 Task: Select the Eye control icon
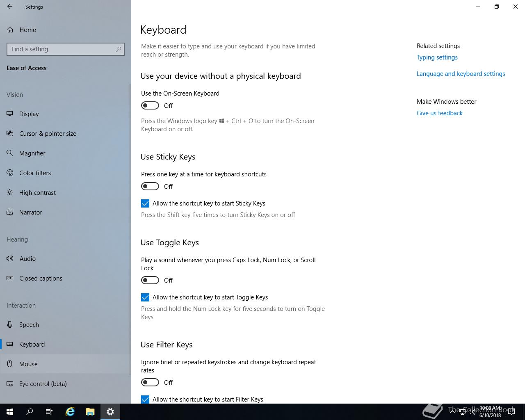pyautogui.click(x=10, y=383)
